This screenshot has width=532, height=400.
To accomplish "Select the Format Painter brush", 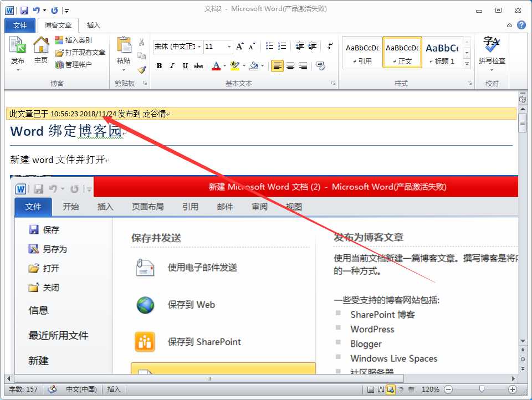I will click(142, 70).
